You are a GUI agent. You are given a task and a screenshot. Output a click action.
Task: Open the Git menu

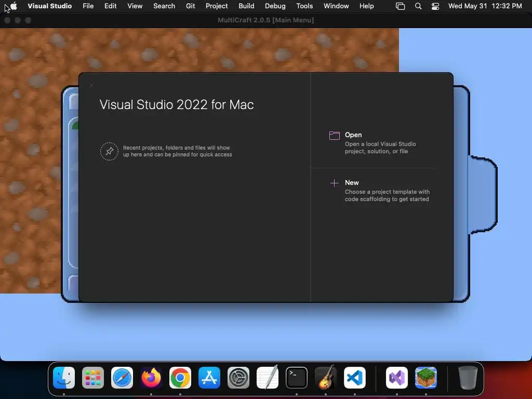190,6
